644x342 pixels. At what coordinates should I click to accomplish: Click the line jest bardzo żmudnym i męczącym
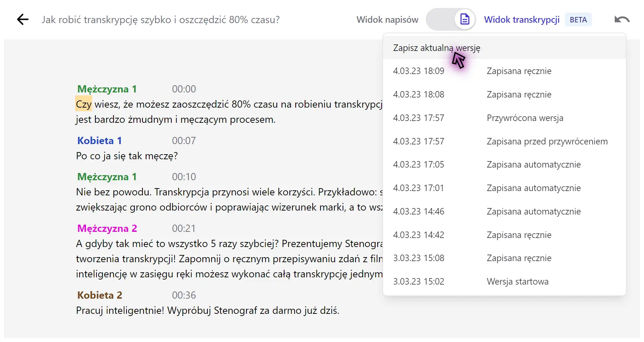pos(176,120)
